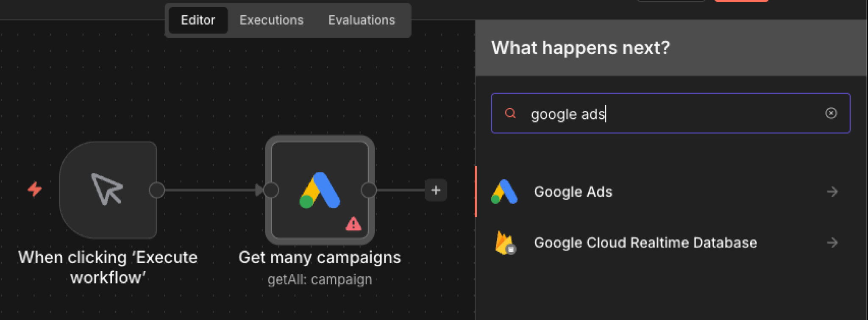Click the manual trigger cursor node icon
The height and width of the screenshot is (320, 868).
click(107, 189)
